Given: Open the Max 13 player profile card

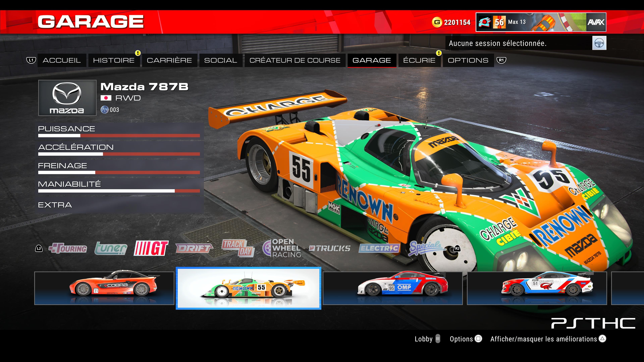Looking at the screenshot, I should click(x=541, y=22).
